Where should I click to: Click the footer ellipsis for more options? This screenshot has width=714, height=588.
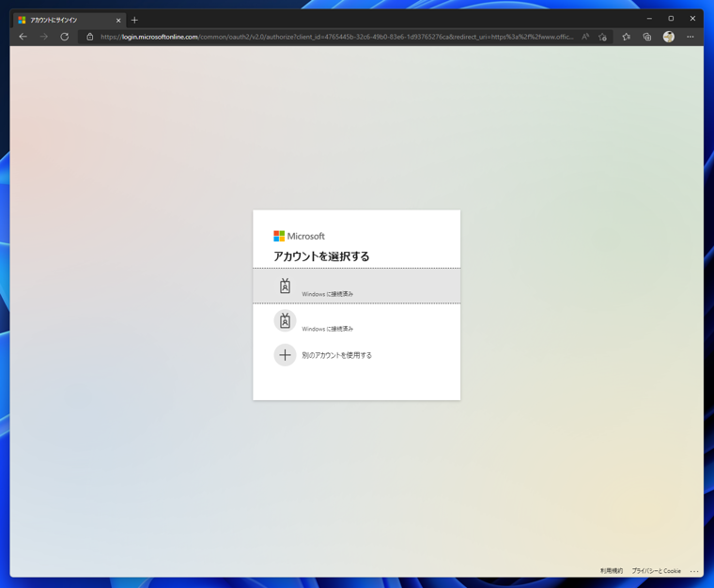(x=694, y=571)
